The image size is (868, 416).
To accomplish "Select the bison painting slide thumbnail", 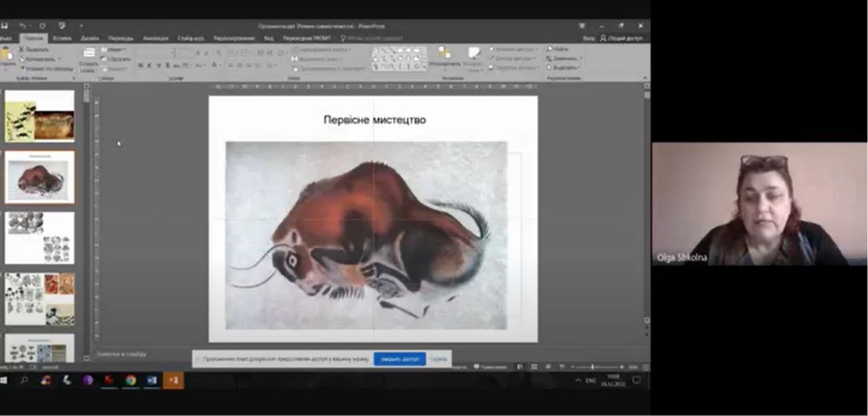I will (40, 177).
